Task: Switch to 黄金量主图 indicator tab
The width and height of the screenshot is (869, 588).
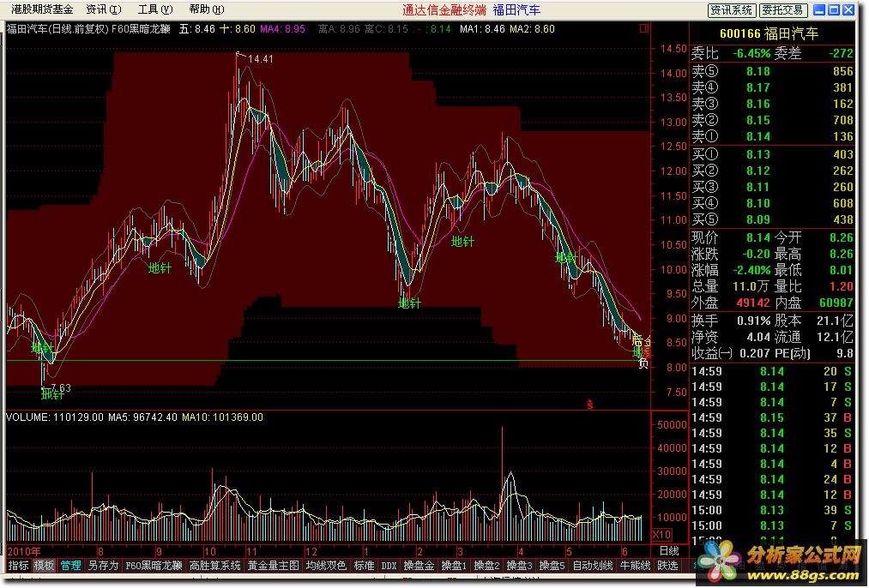Action: 273,566
